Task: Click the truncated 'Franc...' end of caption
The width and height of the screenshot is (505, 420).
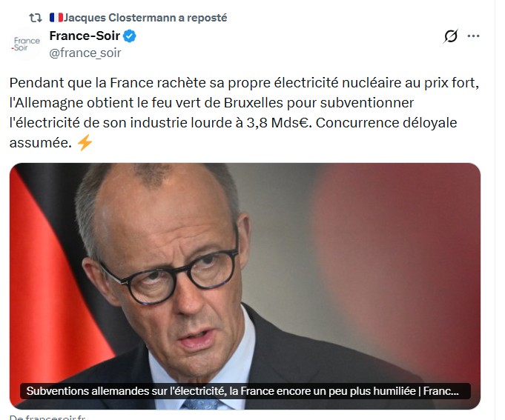Action: point(441,391)
